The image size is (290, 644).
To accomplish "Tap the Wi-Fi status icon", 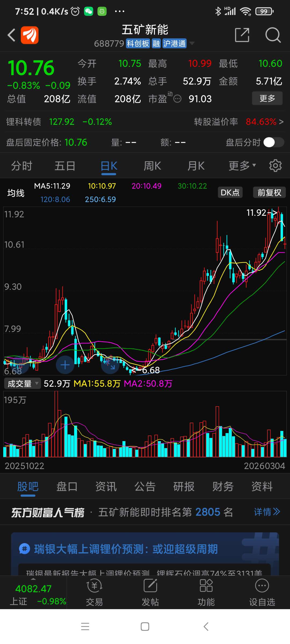I will [x=245, y=11].
